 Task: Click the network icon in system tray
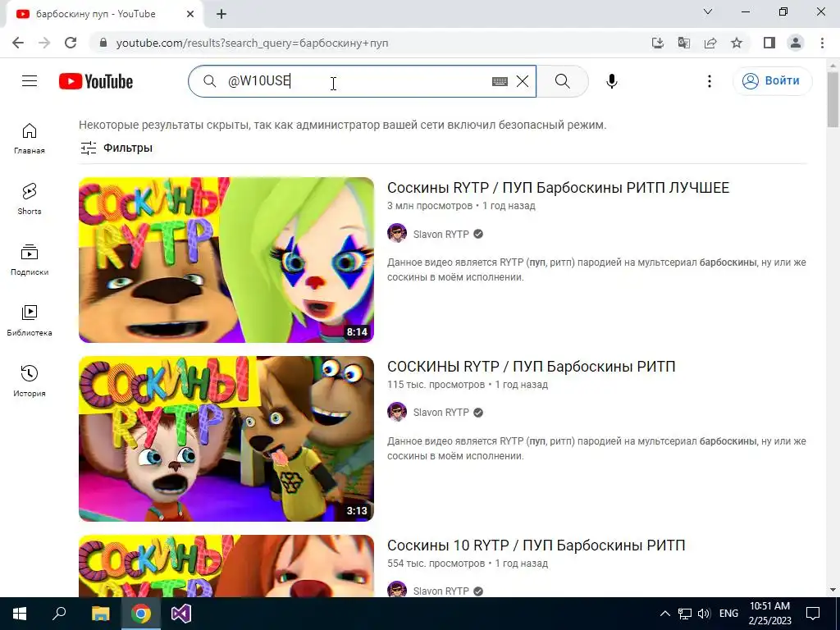click(x=685, y=614)
